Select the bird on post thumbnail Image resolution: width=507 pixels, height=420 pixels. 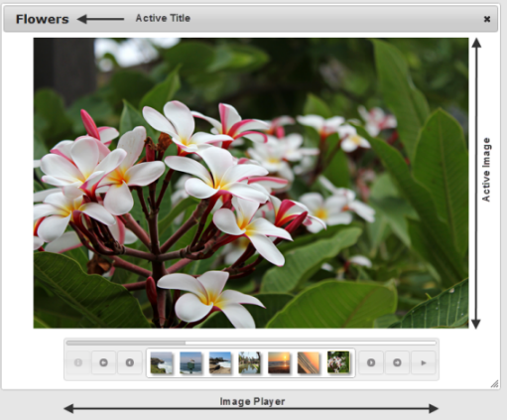click(x=190, y=362)
